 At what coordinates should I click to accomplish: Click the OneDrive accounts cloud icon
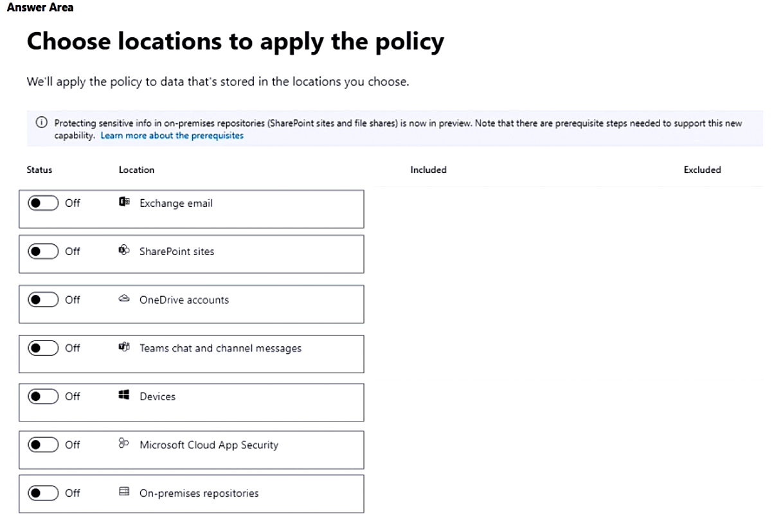(x=124, y=299)
